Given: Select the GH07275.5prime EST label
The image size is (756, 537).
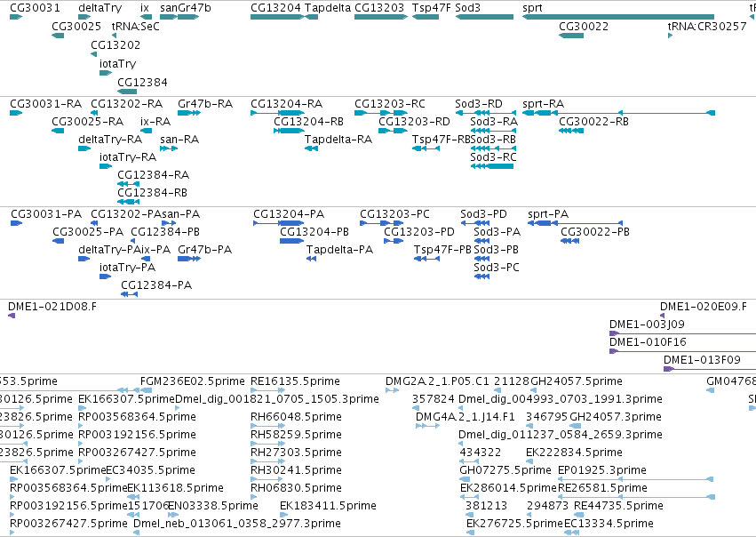Looking at the screenshot, I should (505, 470).
